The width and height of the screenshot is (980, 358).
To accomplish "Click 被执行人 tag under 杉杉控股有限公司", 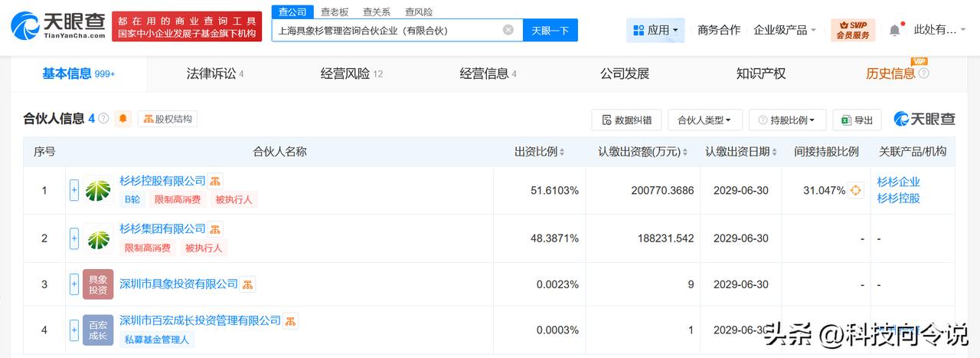I will coord(234,200).
